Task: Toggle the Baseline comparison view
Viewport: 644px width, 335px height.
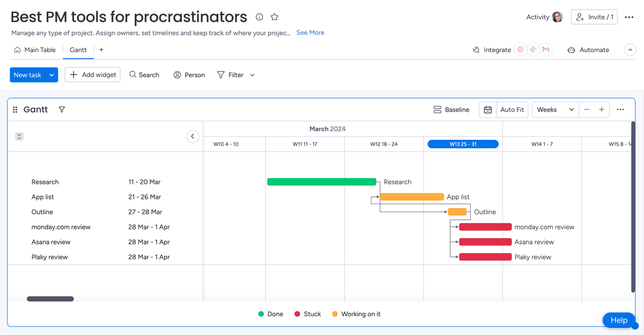Action: [x=451, y=109]
